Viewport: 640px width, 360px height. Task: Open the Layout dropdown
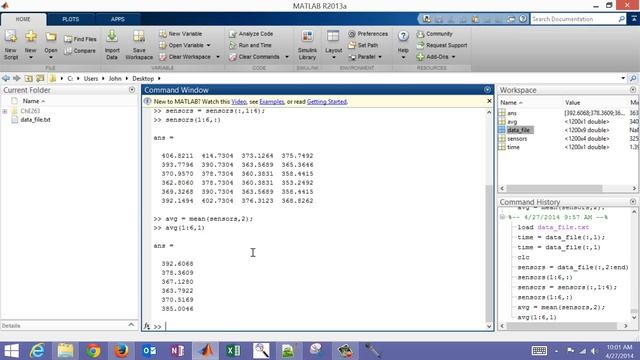point(333,45)
